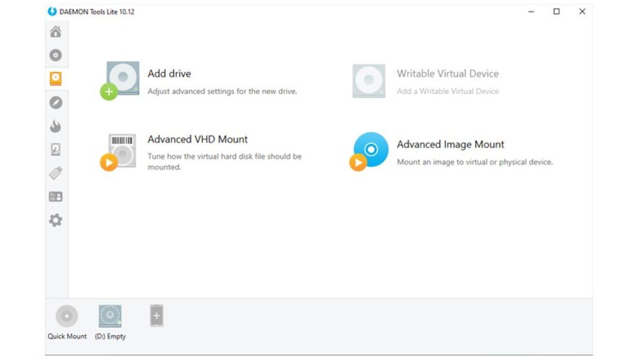Open the Home screen from the sidebar
644x362 pixels.
tap(56, 32)
